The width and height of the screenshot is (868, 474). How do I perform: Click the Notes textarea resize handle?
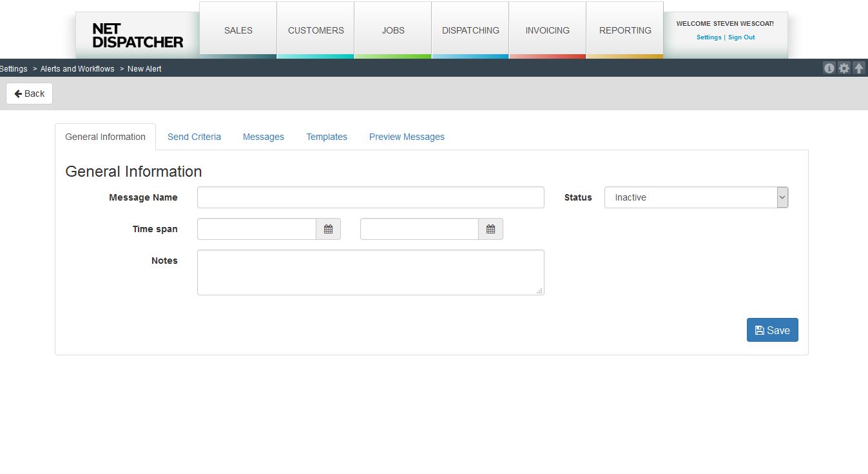click(x=540, y=291)
